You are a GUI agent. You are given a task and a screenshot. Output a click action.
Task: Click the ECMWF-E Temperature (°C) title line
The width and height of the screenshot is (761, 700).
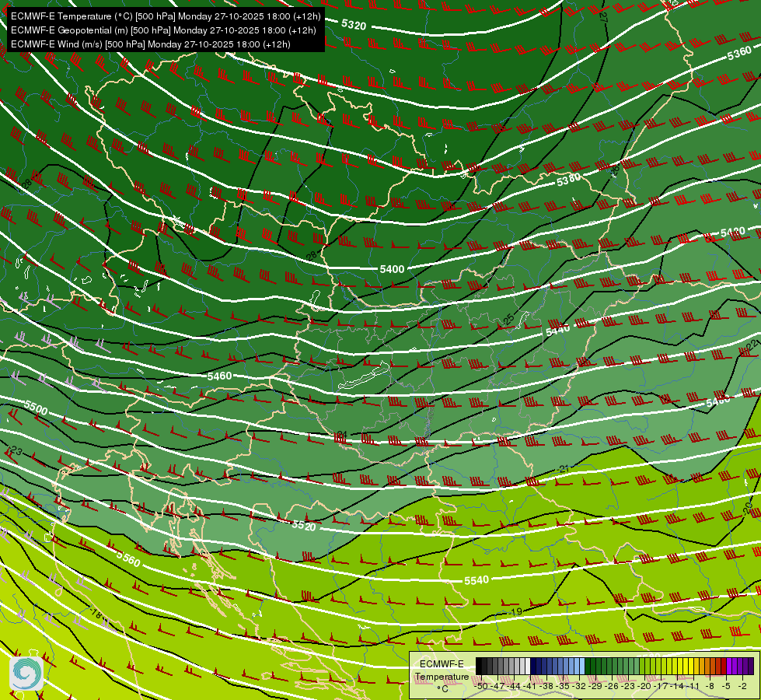(x=166, y=16)
